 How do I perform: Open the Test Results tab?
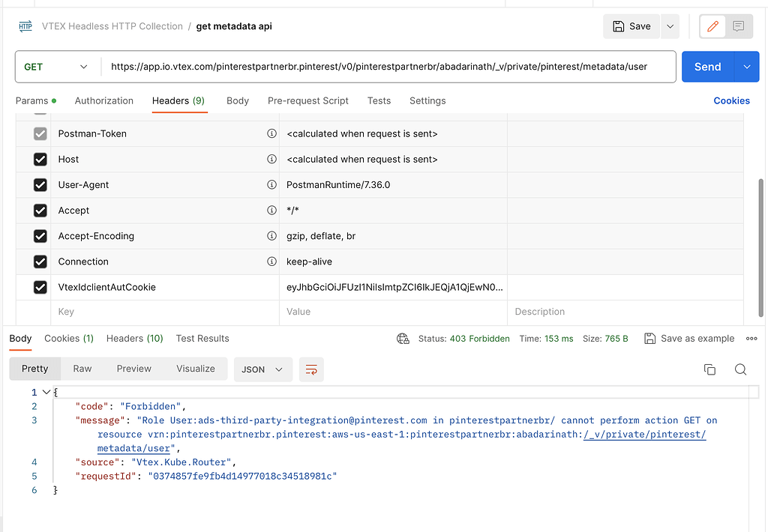pyautogui.click(x=202, y=339)
